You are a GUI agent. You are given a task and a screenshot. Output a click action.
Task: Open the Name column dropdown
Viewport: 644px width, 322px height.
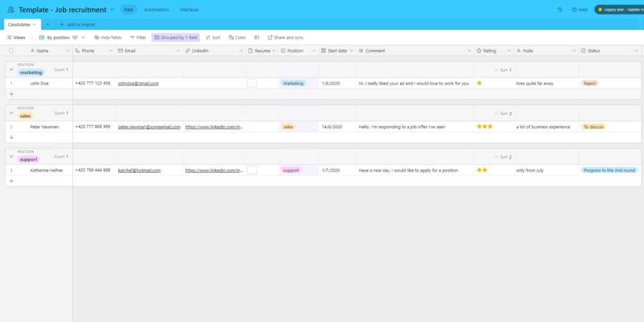(x=68, y=51)
